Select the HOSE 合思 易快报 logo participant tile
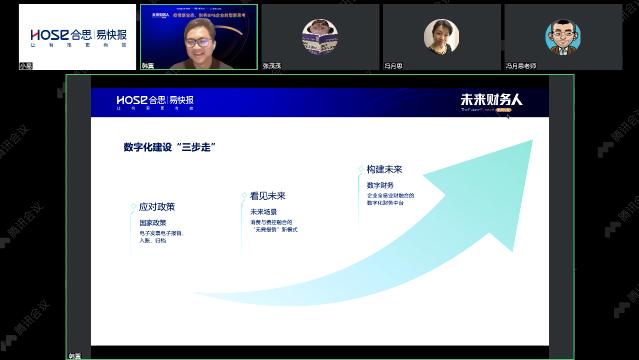639x360 pixels. click(77, 37)
